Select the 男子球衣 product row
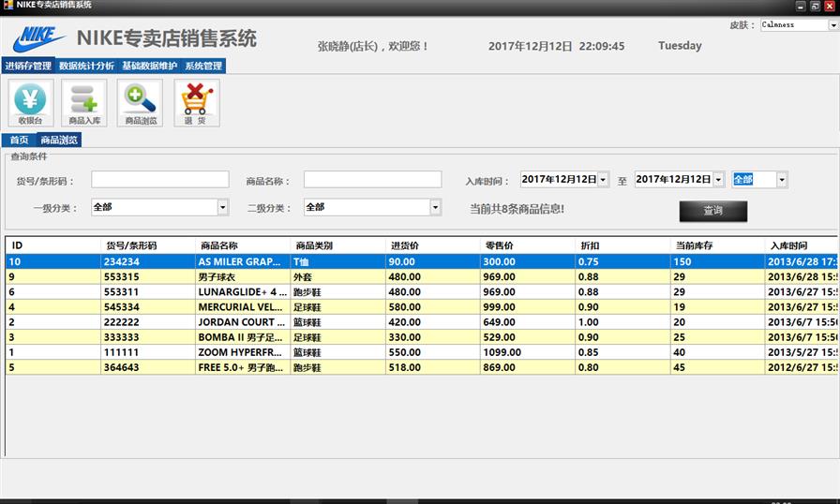Screen dimensions: 840x504 (422, 276)
